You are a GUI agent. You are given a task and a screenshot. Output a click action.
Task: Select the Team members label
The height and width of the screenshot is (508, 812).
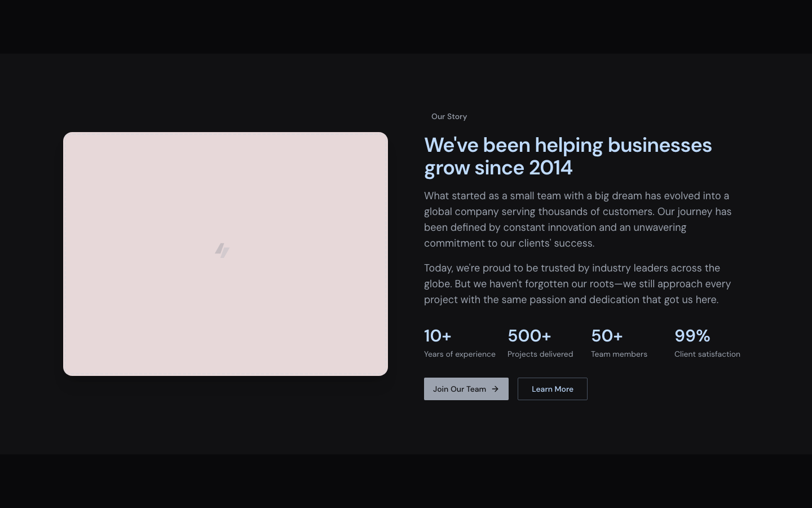pyautogui.click(x=619, y=354)
